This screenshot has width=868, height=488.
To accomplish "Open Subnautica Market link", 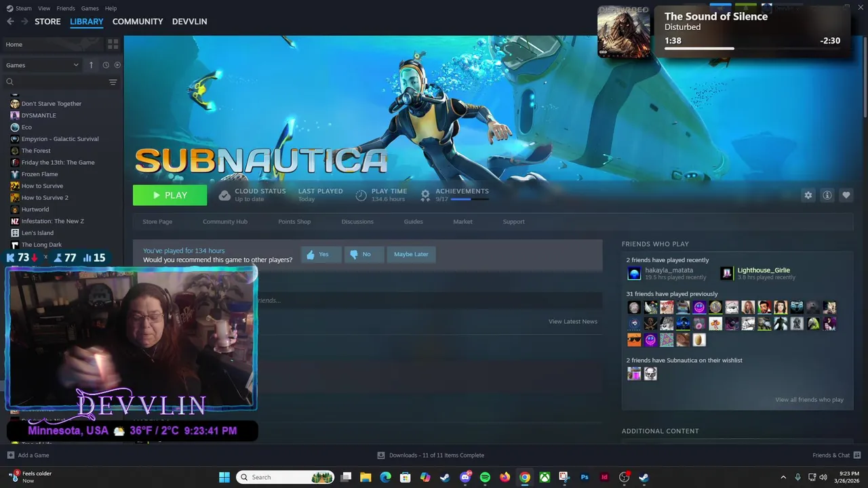I will (463, 222).
